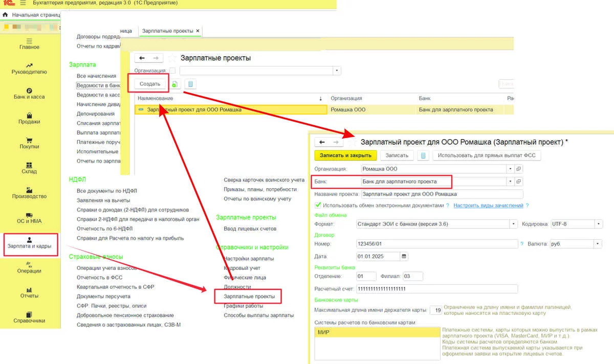Open the Склад sidebar section
The height and width of the screenshot is (364, 614).
[29, 168]
